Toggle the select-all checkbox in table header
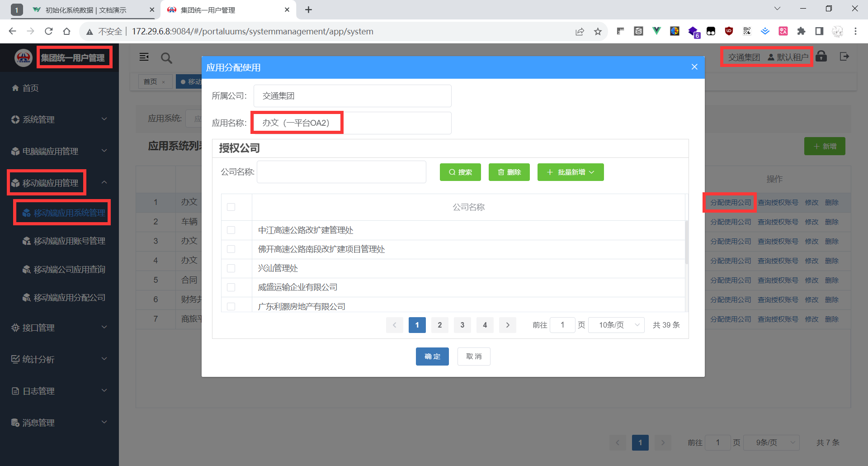This screenshot has width=868, height=466. point(231,207)
